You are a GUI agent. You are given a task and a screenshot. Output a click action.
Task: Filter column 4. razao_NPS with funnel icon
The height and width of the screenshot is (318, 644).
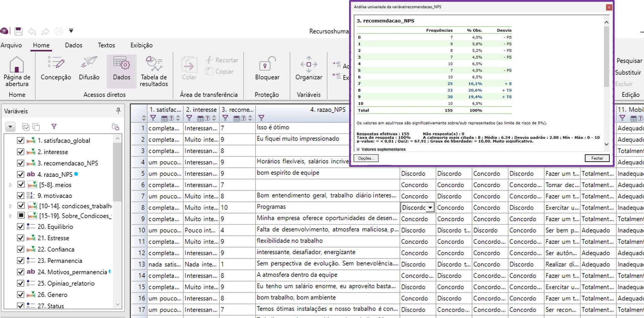coord(261,118)
